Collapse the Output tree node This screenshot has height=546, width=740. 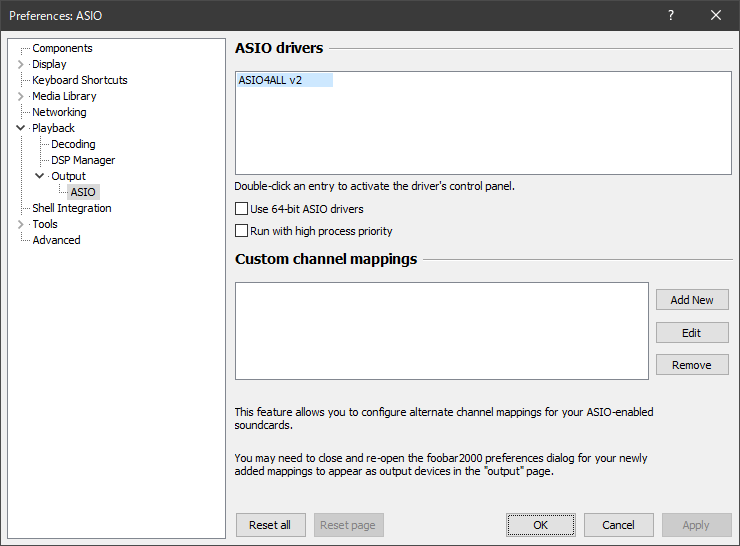40,176
